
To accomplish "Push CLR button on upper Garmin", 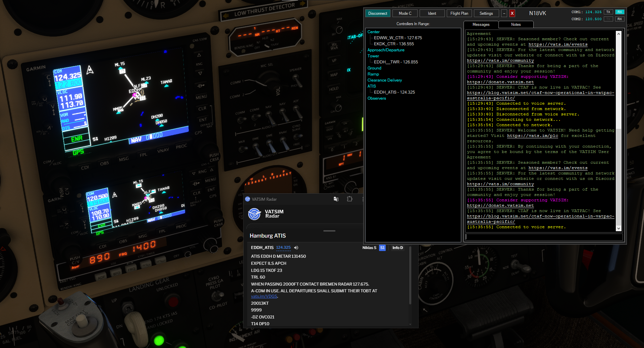I will (x=202, y=108).
